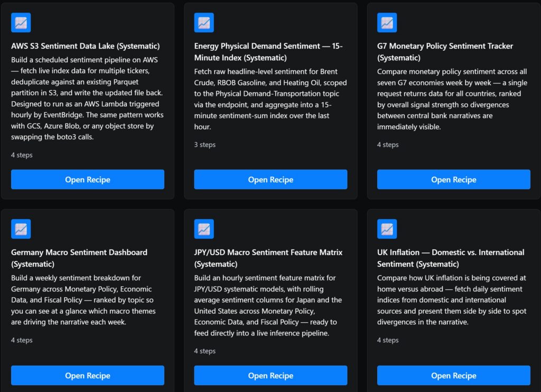This screenshot has height=392, width=541.
Task: Select title 'Energy Physical Demand Sentiment — 15-Minute Index'
Action: [x=268, y=52]
